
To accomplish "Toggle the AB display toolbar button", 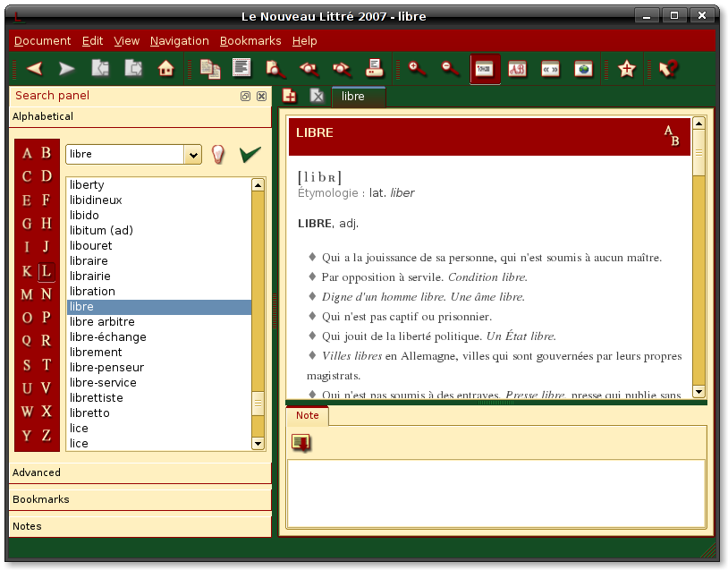I will [517, 69].
